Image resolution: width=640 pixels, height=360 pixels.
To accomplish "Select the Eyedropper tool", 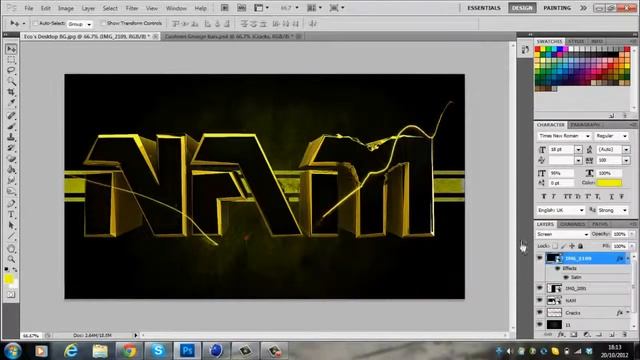I will point(11,102).
